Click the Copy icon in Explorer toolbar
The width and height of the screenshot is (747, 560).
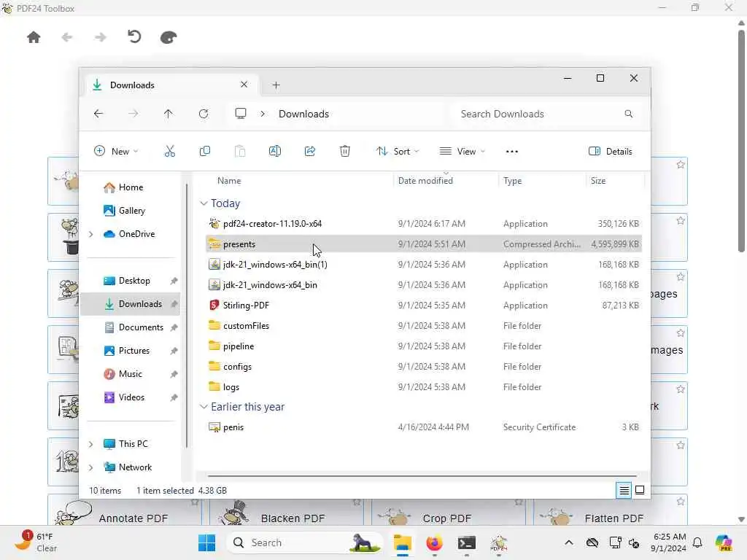[205, 152]
